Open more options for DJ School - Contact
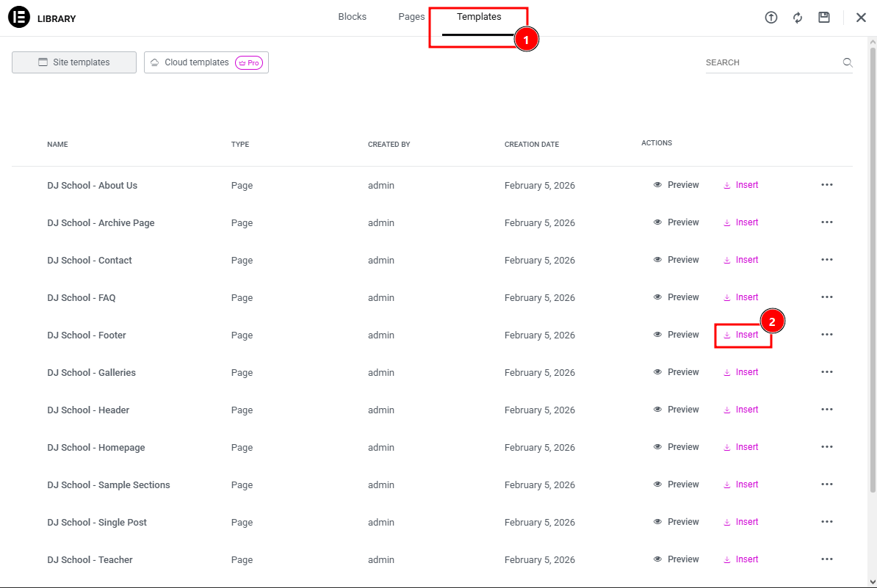Image resolution: width=877 pixels, height=588 pixels. coord(826,260)
